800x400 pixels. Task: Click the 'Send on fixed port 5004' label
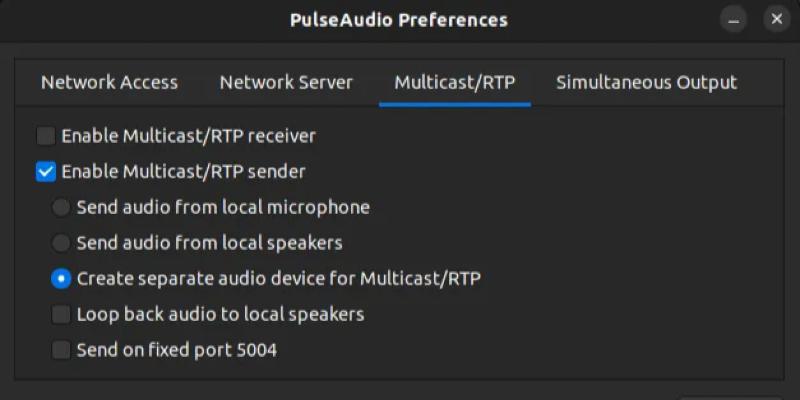177,350
